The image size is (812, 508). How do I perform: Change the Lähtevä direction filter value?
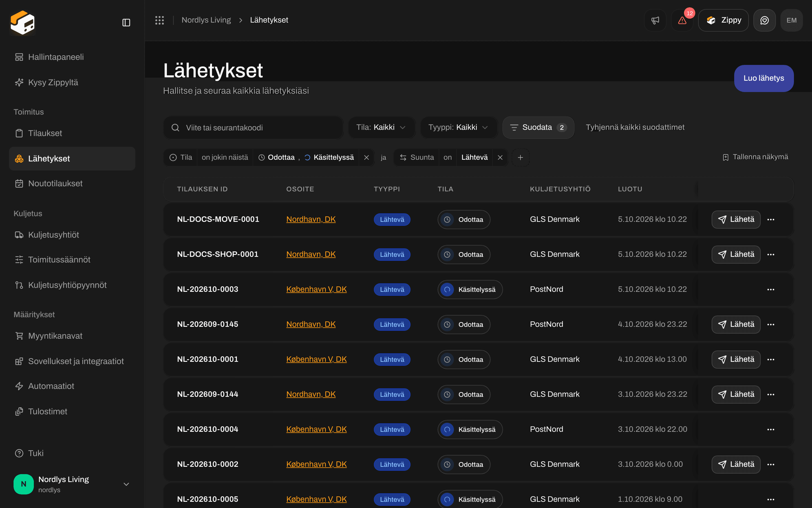475,157
